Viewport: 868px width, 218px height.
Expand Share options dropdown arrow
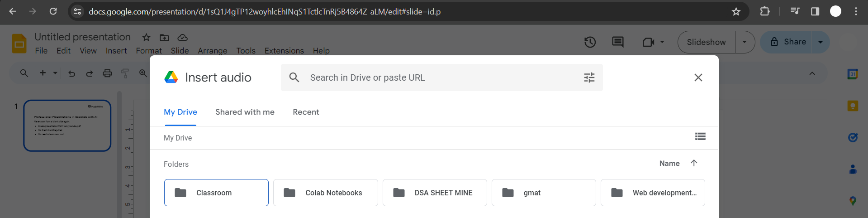coord(821,42)
